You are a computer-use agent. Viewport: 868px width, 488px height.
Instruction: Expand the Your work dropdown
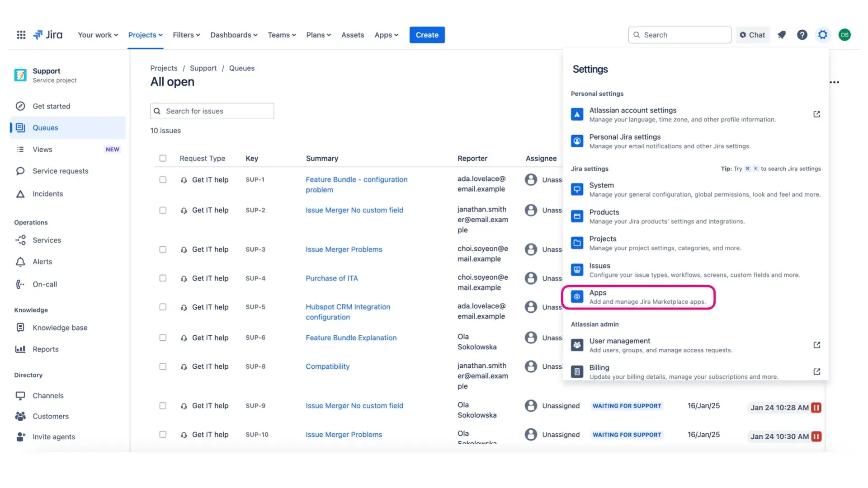tap(98, 35)
